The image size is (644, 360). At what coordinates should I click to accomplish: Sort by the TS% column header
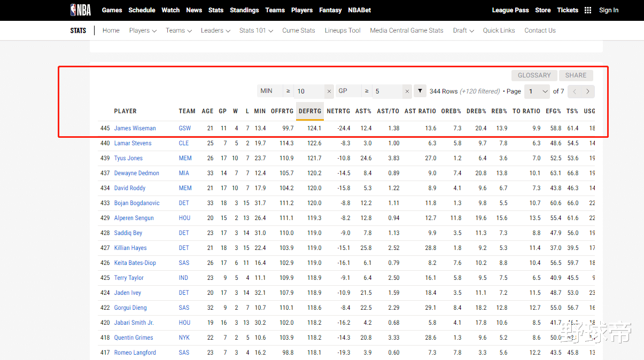(x=572, y=111)
